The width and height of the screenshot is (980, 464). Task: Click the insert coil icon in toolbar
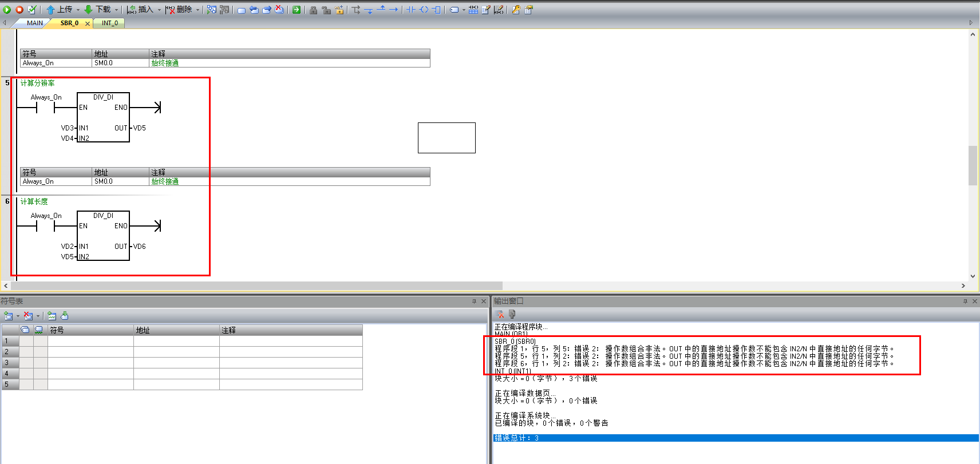424,10
